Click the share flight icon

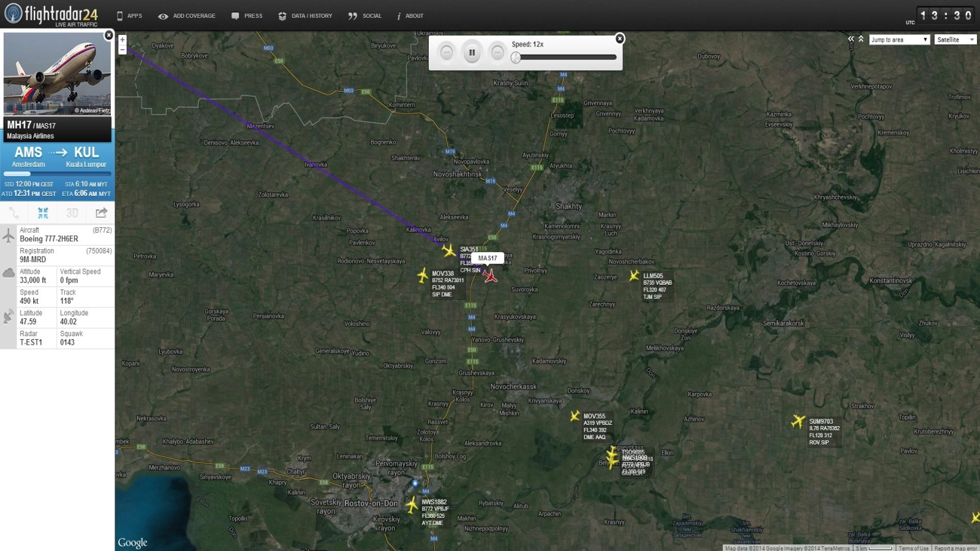101,213
